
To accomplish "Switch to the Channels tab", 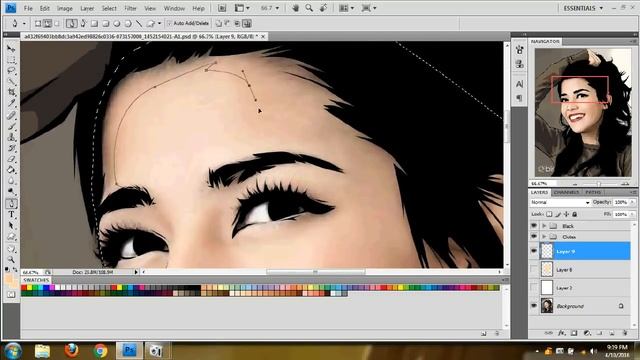I will [x=567, y=192].
